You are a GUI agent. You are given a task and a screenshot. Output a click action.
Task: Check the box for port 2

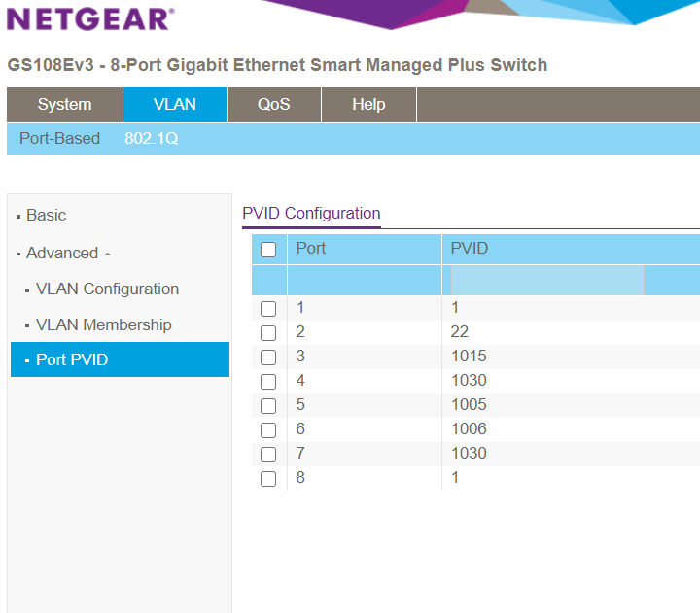click(x=268, y=333)
